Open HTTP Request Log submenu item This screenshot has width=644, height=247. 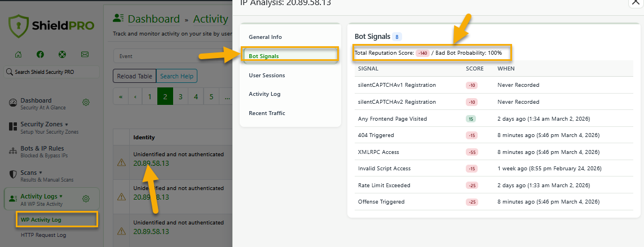point(43,235)
